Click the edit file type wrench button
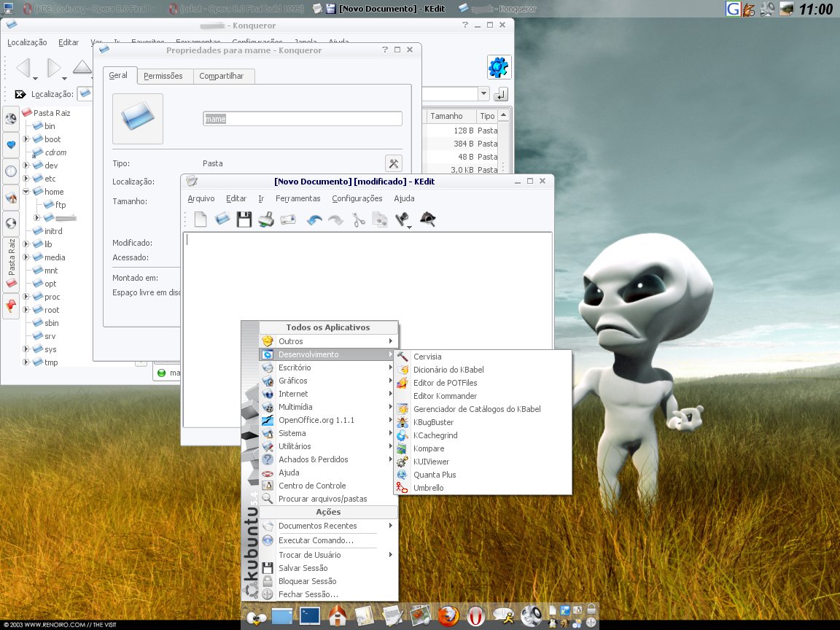Image resolution: width=840 pixels, height=630 pixels. [393, 163]
